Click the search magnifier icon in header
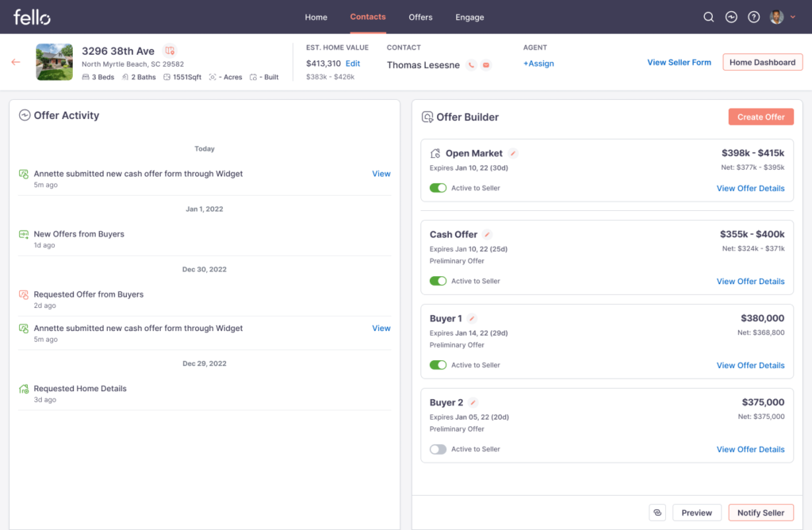 click(709, 17)
